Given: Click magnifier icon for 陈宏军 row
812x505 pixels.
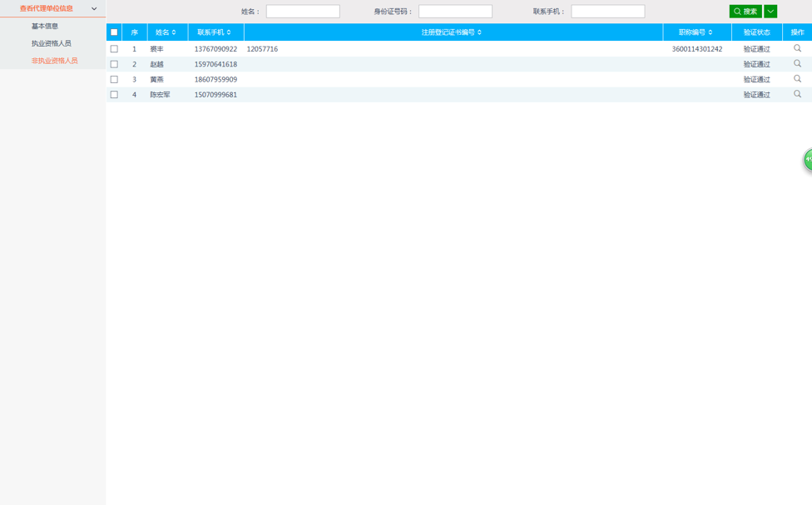Looking at the screenshot, I should pyautogui.click(x=797, y=94).
